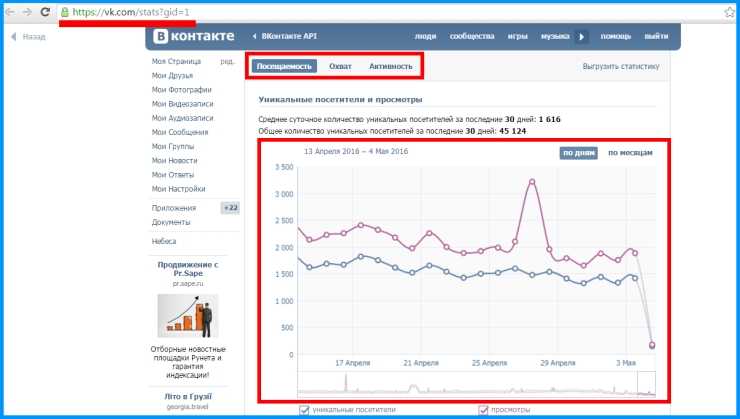Open Мои Друзья in sidebar
Screen dimensions: 740x419
172,75
